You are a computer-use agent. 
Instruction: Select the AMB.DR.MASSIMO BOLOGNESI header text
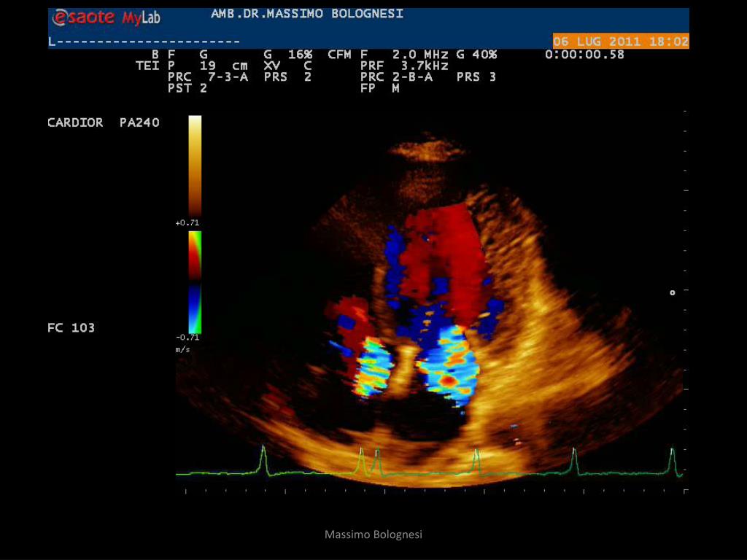tap(307, 14)
